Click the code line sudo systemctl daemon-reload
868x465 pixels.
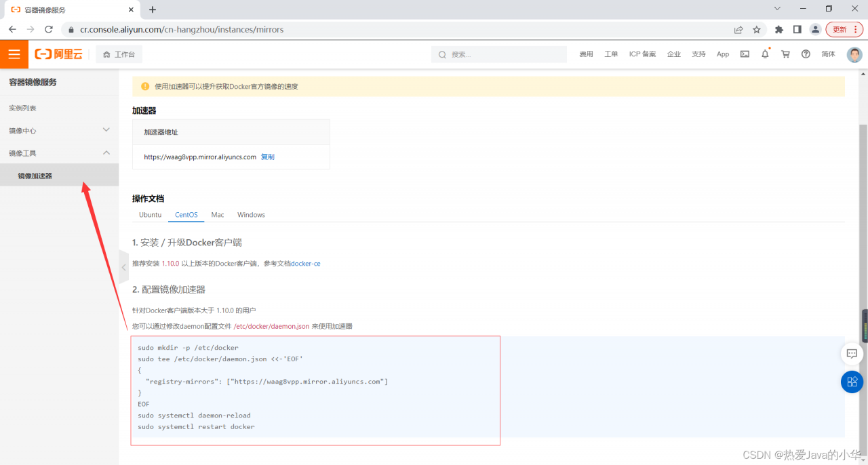click(194, 415)
